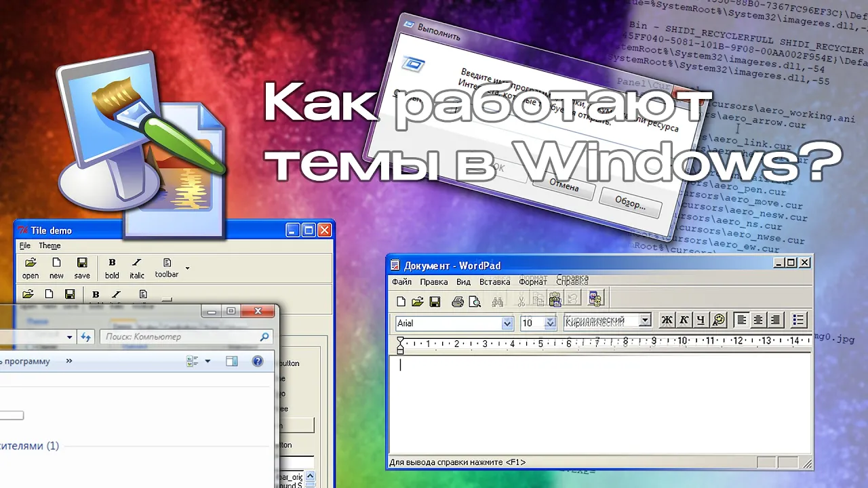Expand the » overflow chevron in Explorer toolbar
Screen dimensions: 868x488
(x=68, y=361)
